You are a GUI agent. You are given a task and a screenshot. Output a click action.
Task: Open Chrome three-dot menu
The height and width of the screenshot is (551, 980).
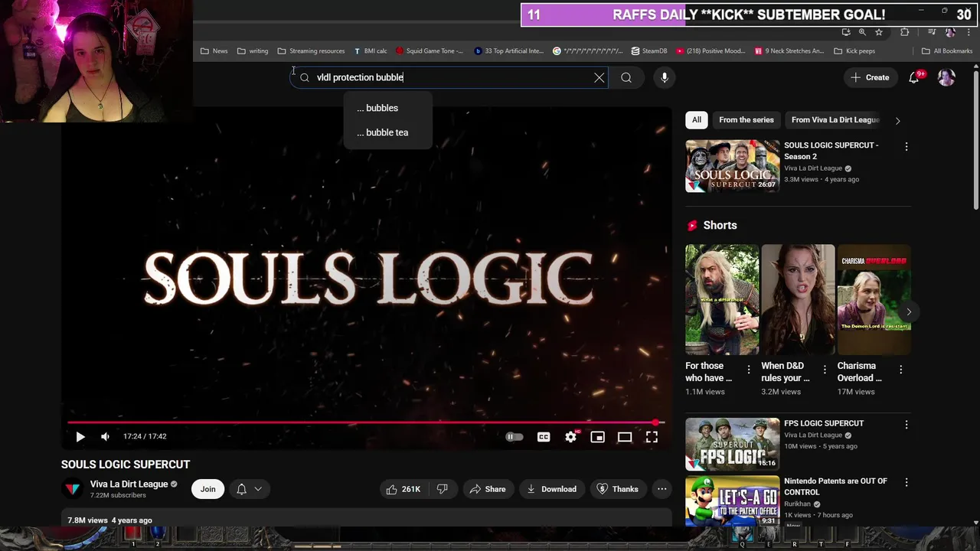click(x=967, y=32)
